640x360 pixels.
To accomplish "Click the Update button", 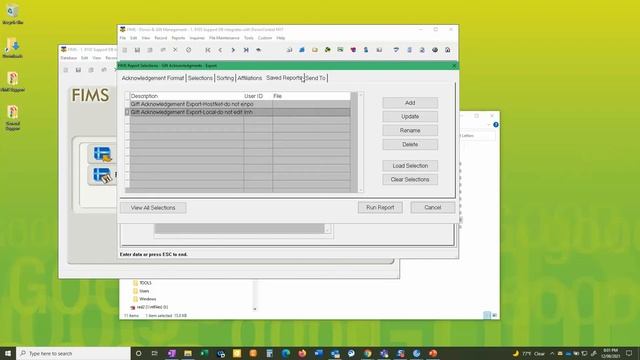I will (410, 117).
